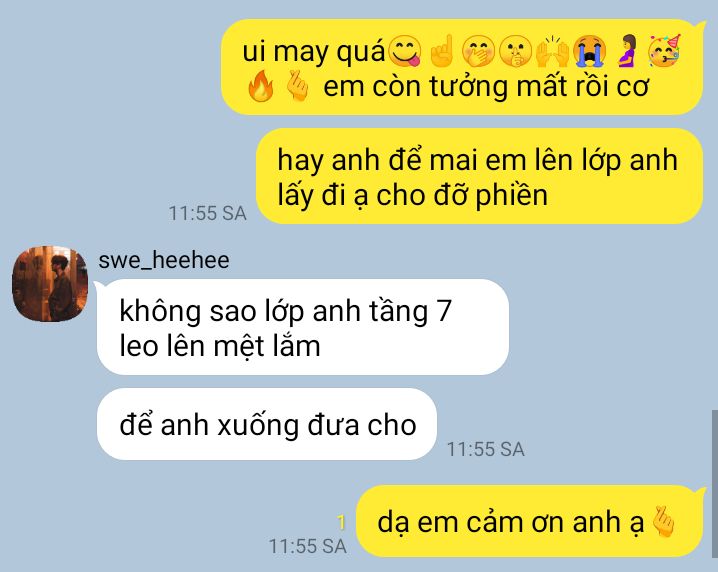718x572 pixels.
Task: Select 'để anh xuống đưa cho' bubble
Action: (267, 424)
